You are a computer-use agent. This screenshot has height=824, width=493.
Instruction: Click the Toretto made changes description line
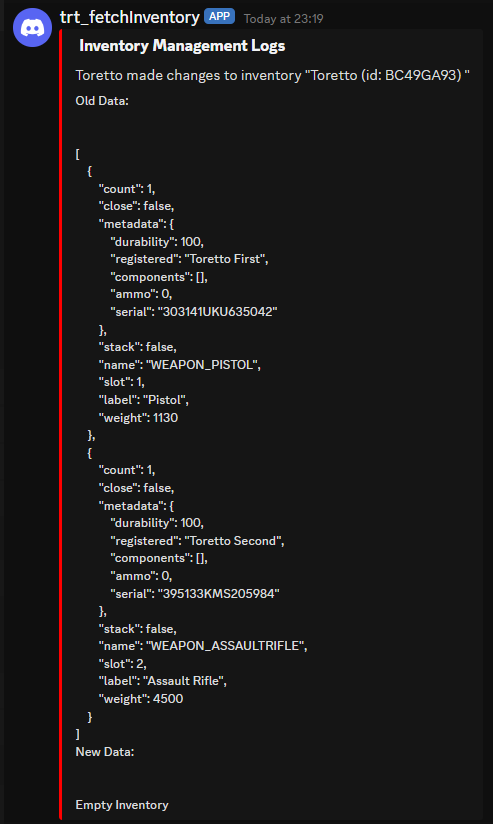[x=272, y=75]
